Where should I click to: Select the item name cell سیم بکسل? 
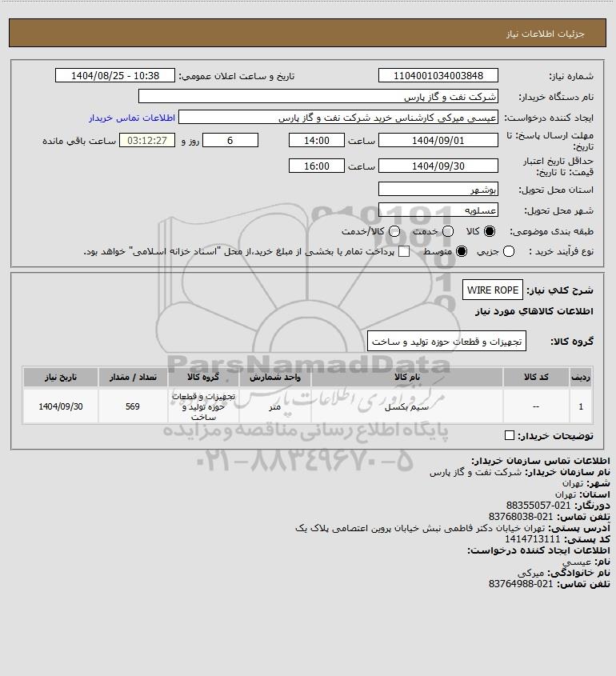407,406
